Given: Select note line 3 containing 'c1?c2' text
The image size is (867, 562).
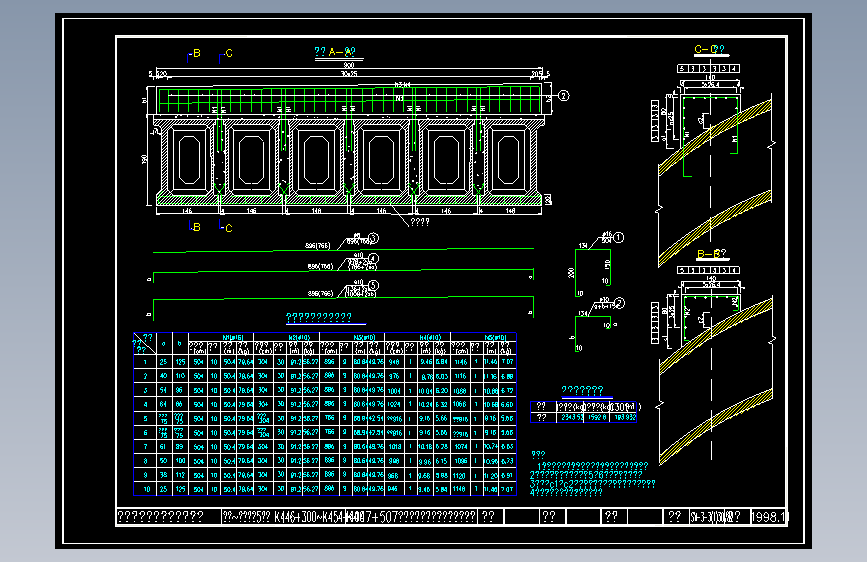Looking at the screenshot, I should point(592,483).
